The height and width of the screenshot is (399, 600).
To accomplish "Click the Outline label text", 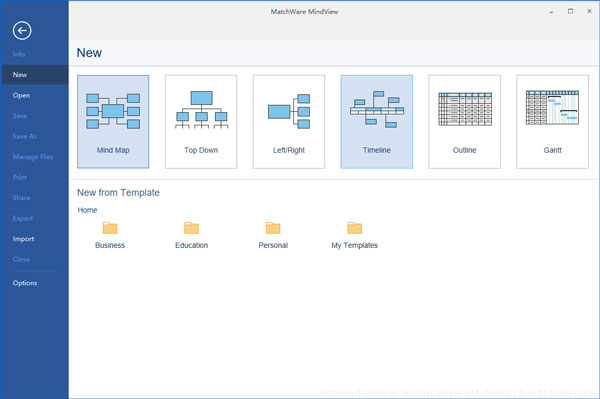I will coord(465,150).
